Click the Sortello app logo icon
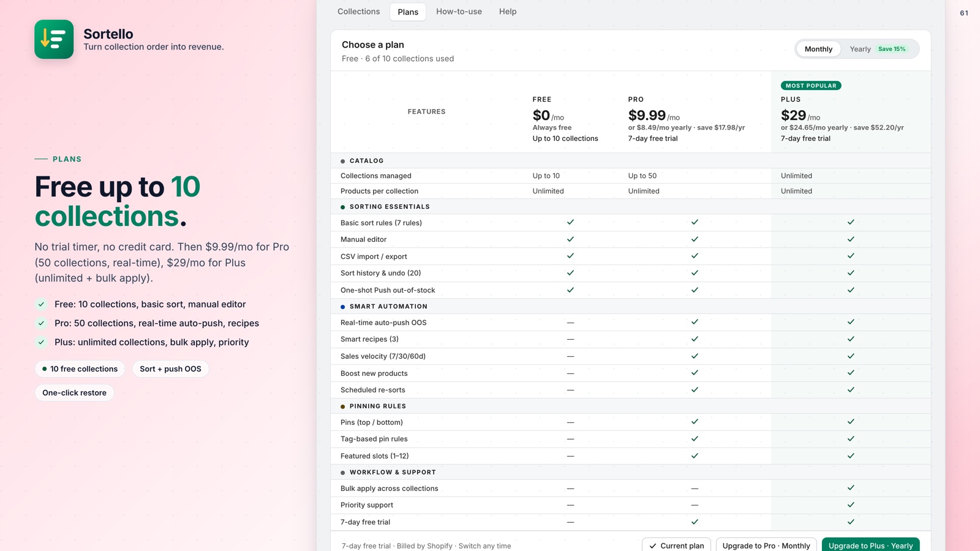This screenshot has width=980, height=551. point(54,39)
